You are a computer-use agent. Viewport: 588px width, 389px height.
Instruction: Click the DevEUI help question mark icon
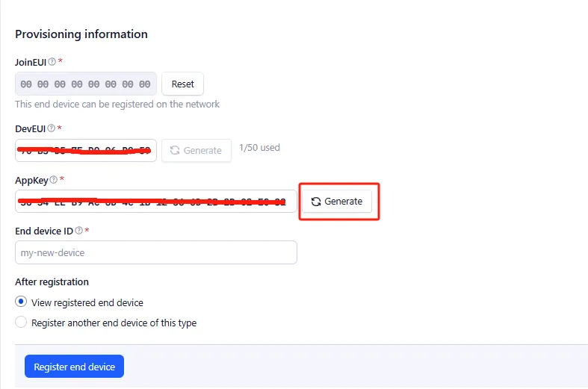pyautogui.click(x=51, y=128)
